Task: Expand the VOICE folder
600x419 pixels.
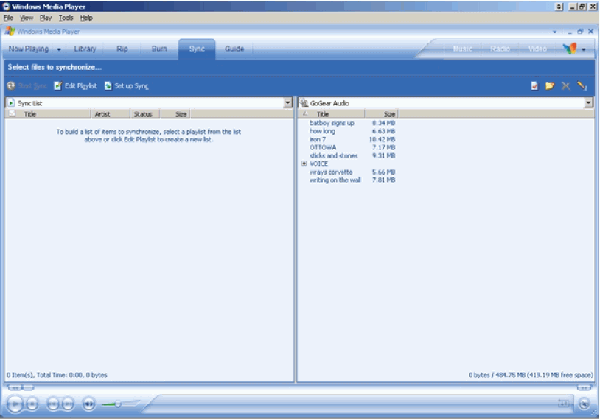Action: 304,164
